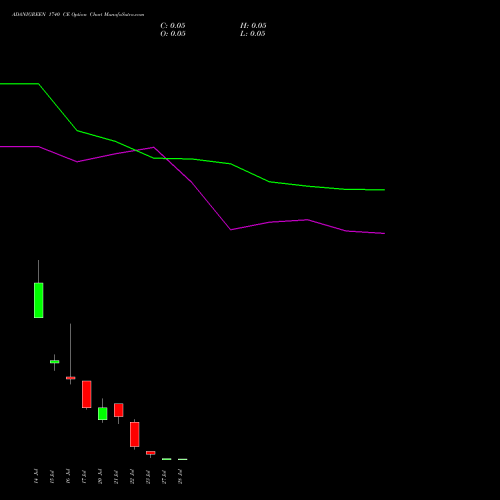500x500 pixels.
Task: Click the 23 Jul date label
Action: coord(148,476)
